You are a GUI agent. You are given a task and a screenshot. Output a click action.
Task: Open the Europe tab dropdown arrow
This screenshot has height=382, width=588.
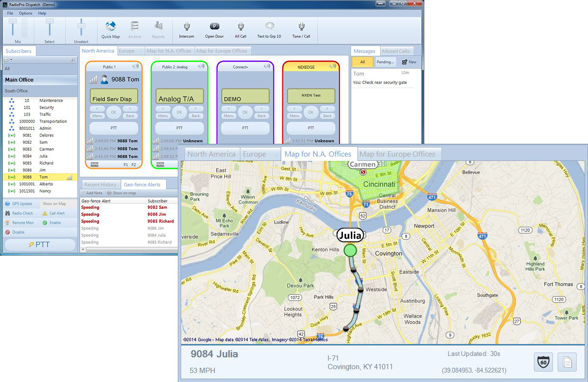click(x=140, y=52)
